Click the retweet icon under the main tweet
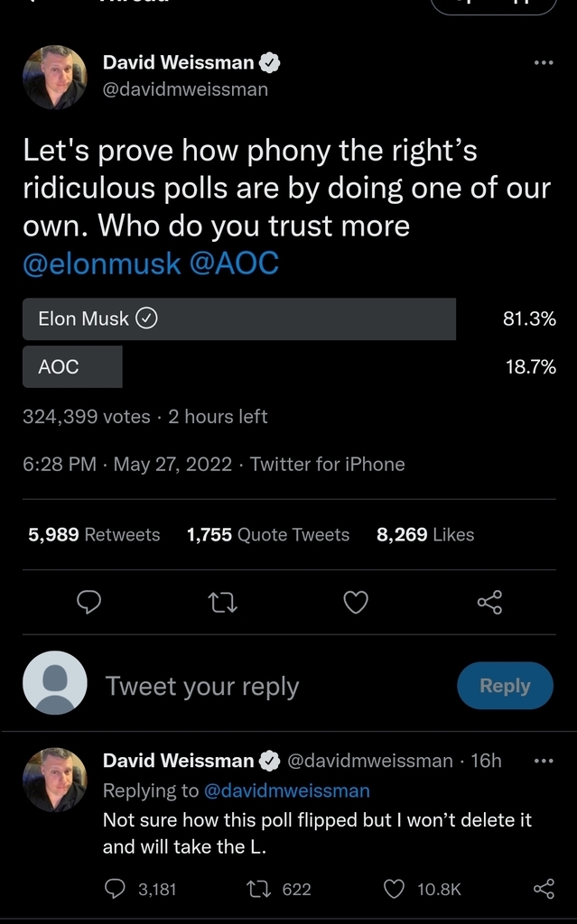 coord(223,602)
